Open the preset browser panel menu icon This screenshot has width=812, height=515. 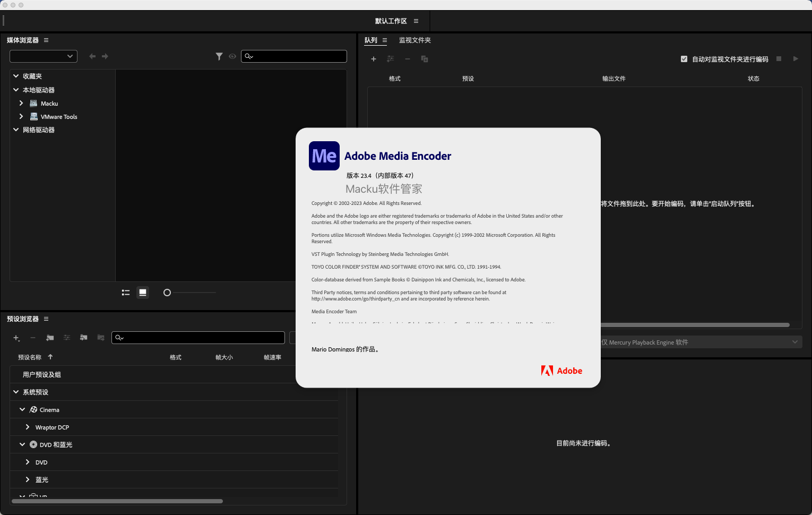[46, 319]
